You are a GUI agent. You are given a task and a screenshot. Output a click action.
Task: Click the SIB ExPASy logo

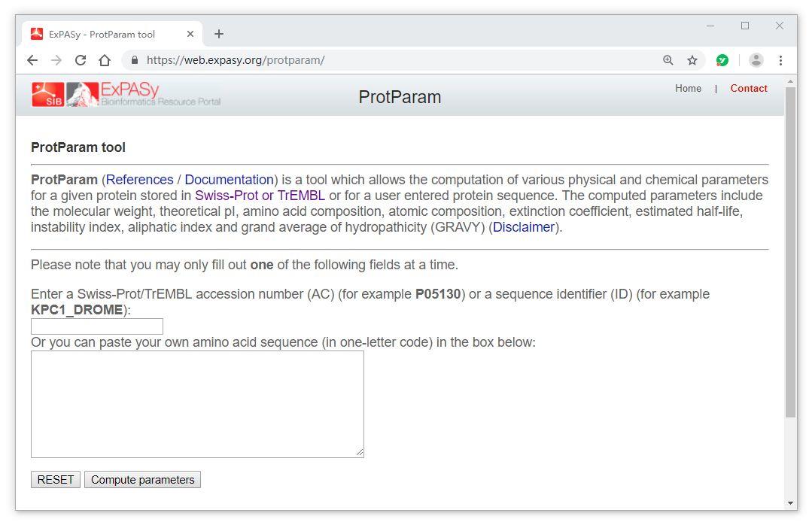[126, 94]
